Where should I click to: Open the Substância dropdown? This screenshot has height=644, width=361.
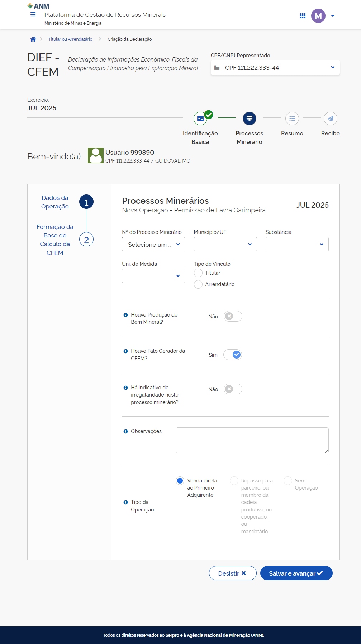[297, 244]
